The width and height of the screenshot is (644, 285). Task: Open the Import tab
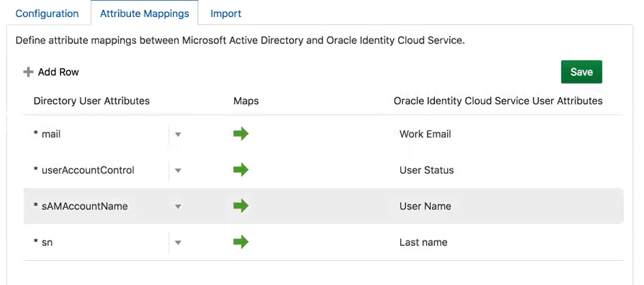pos(226,13)
